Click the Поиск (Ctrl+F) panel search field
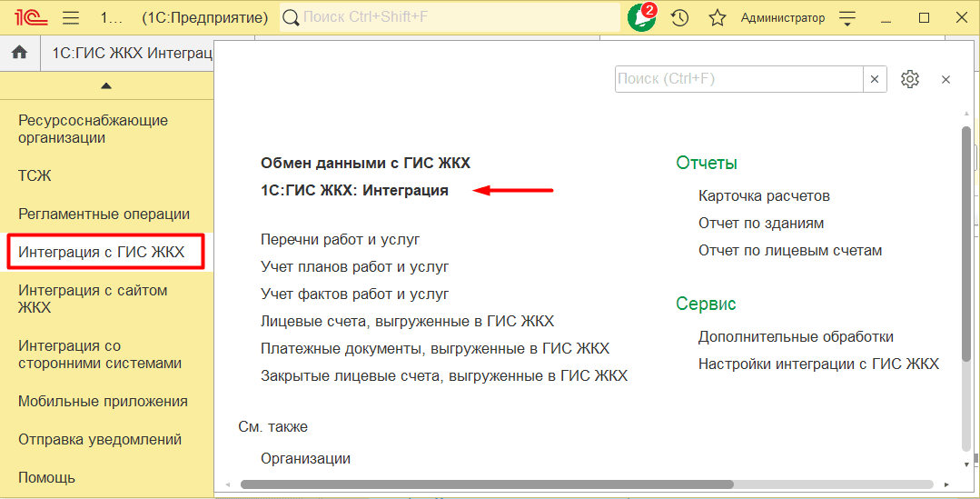Viewport: 980px width, 499px height. point(738,79)
